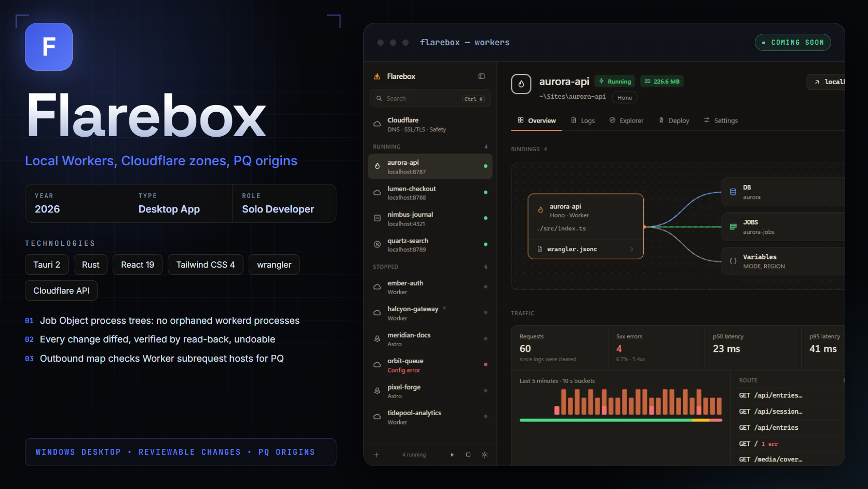Select halcyon-gateway worker row

(430, 313)
